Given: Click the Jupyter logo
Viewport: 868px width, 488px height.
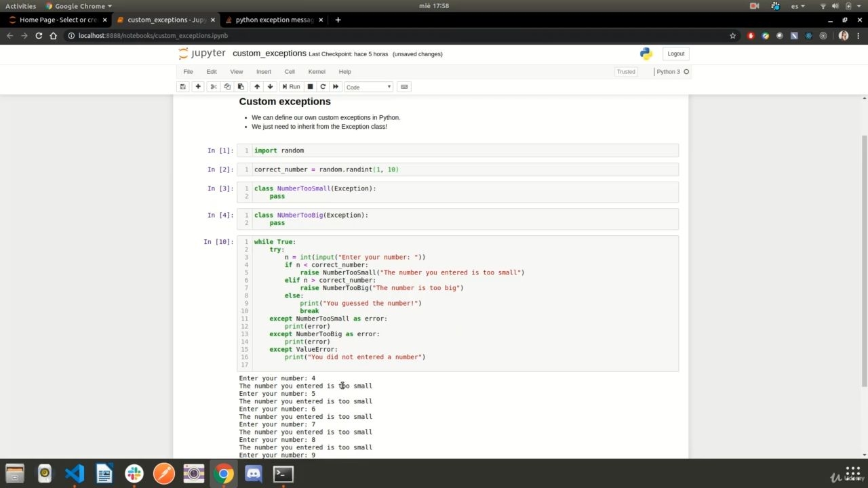Looking at the screenshot, I should point(202,54).
